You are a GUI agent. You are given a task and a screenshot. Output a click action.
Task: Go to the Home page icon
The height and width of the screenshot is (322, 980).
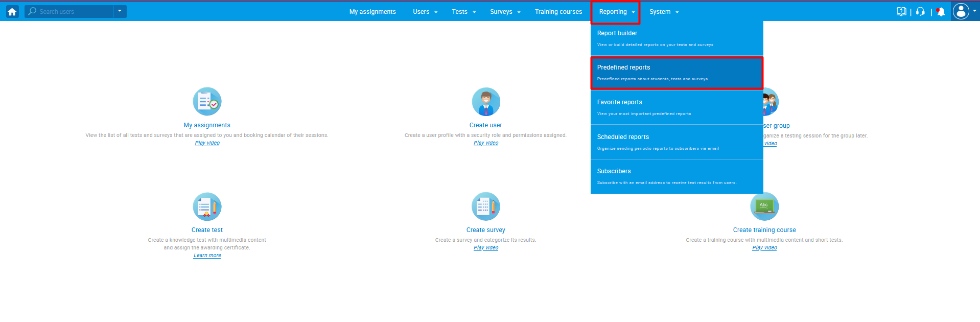(12, 11)
